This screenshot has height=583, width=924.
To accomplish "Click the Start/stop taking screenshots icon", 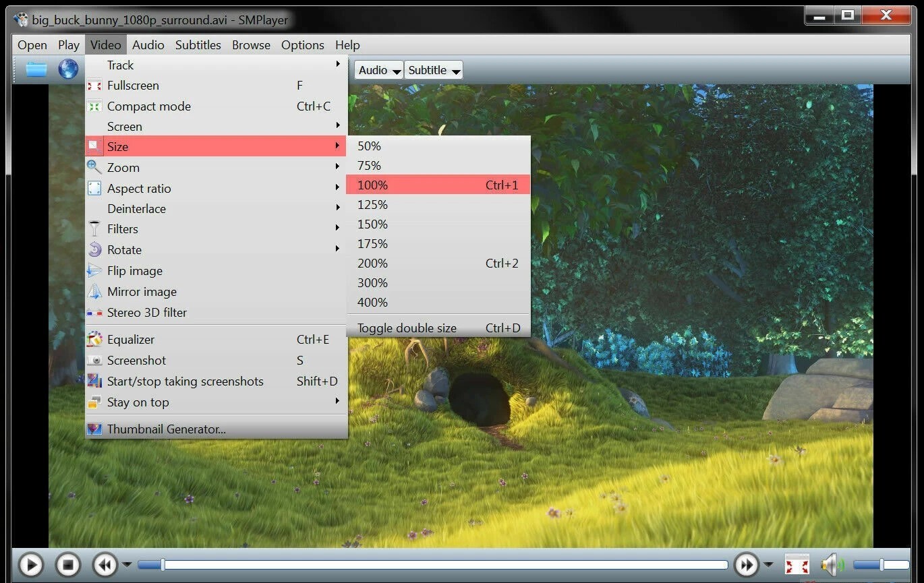I will (x=94, y=381).
